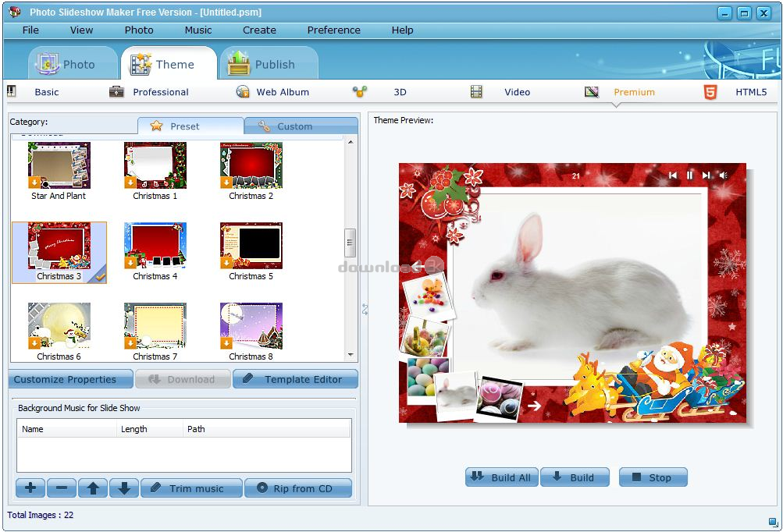
Task: Open the Preference menu
Action: pyautogui.click(x=333, y=30)
